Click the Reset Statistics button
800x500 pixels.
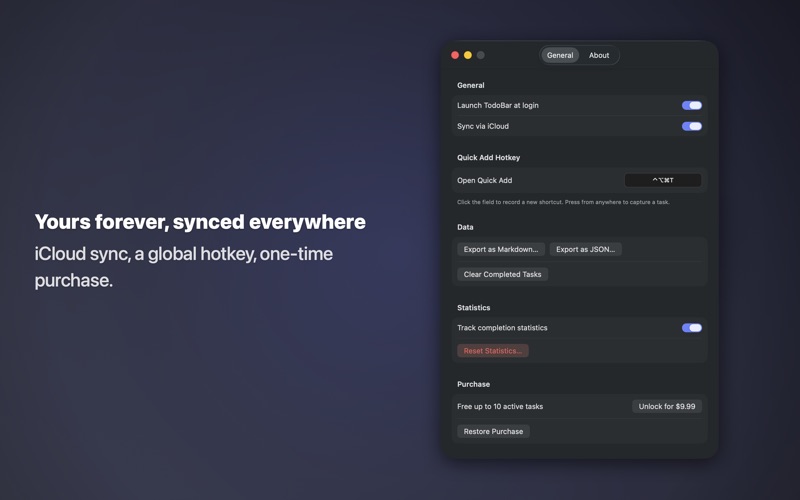pyautogui.click(x=493, y=351)
